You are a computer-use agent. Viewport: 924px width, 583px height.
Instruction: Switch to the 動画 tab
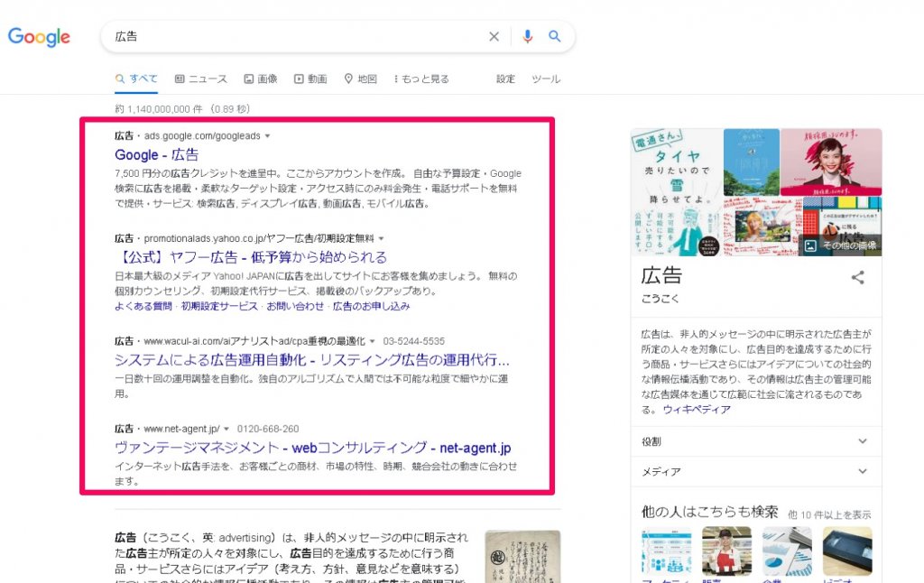[x=310, y=79]
